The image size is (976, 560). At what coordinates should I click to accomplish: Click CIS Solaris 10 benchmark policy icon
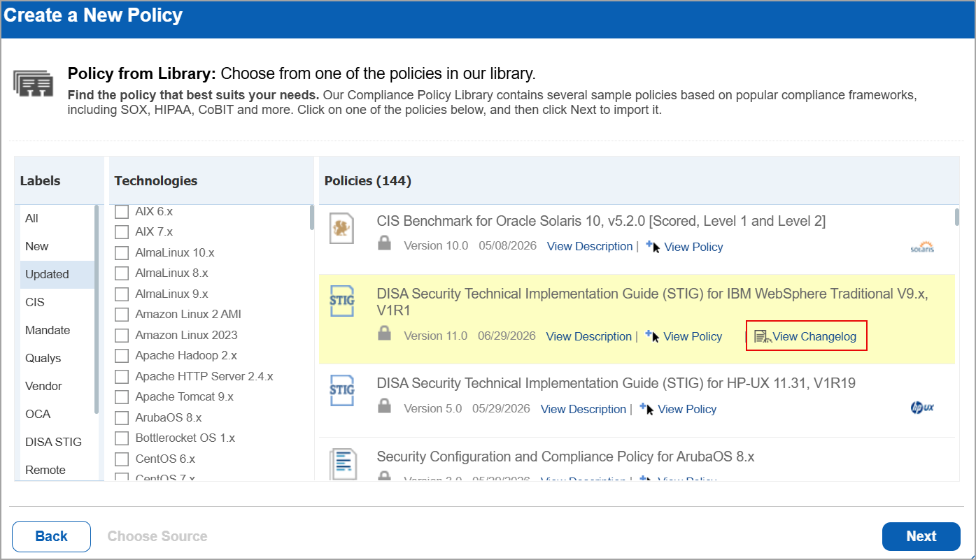tap(341, 229)
